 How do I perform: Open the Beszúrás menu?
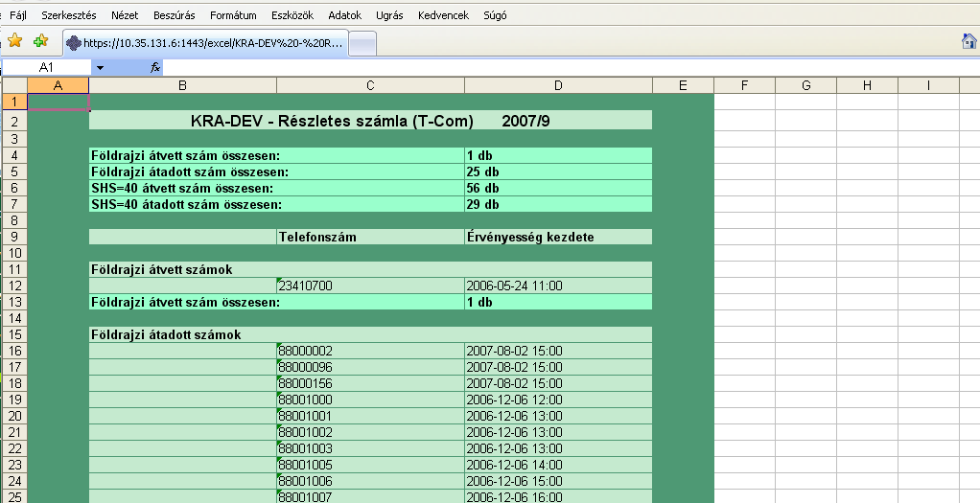(x=175, y=15)
